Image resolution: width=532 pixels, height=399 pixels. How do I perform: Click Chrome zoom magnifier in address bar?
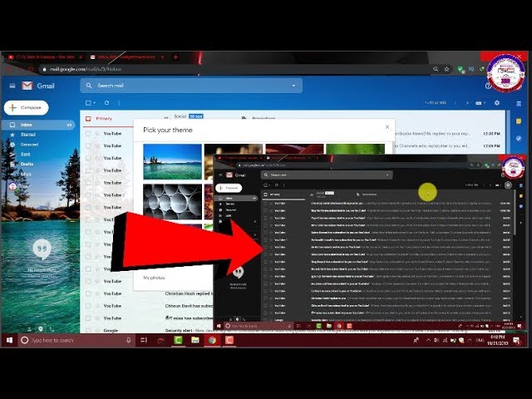coord(436,69)
